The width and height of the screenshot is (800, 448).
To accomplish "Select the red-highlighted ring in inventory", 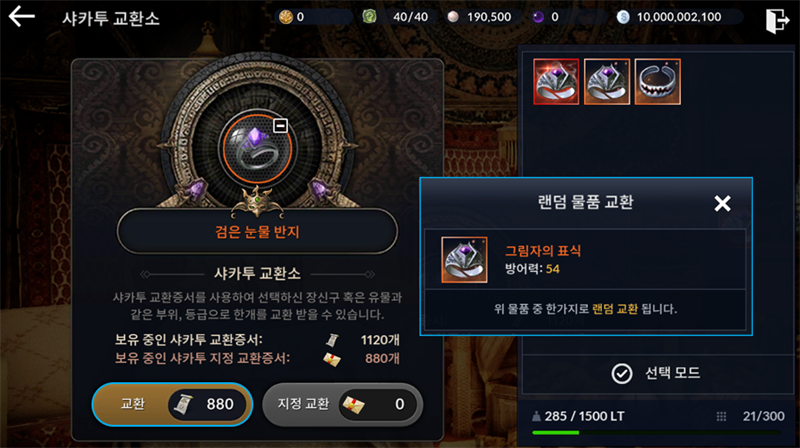I will pyautogui.click(x=556, y=82).
